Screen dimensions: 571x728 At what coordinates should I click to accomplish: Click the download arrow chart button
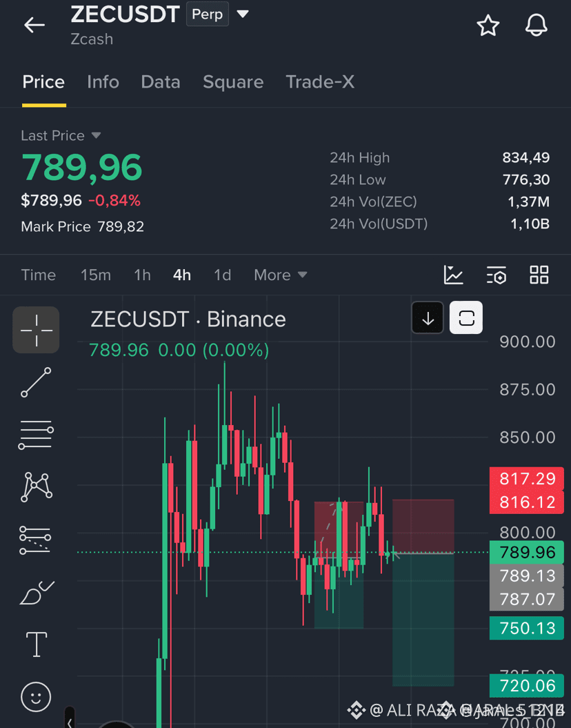click(x=428, y=318)
